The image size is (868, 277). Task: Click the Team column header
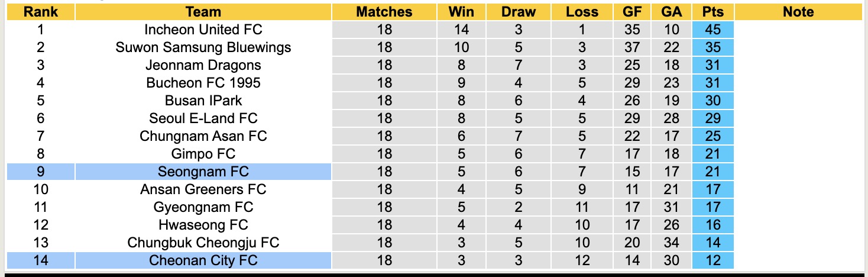[x=203, y=12]
